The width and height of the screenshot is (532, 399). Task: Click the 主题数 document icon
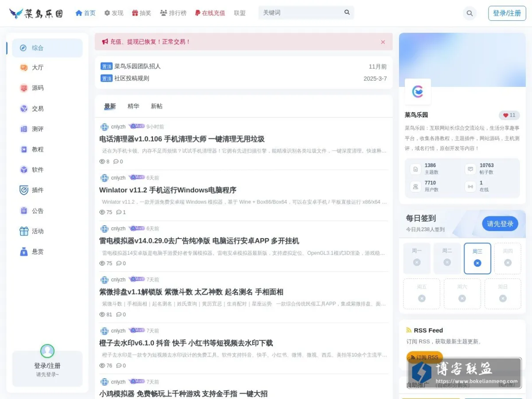[415, 169]
